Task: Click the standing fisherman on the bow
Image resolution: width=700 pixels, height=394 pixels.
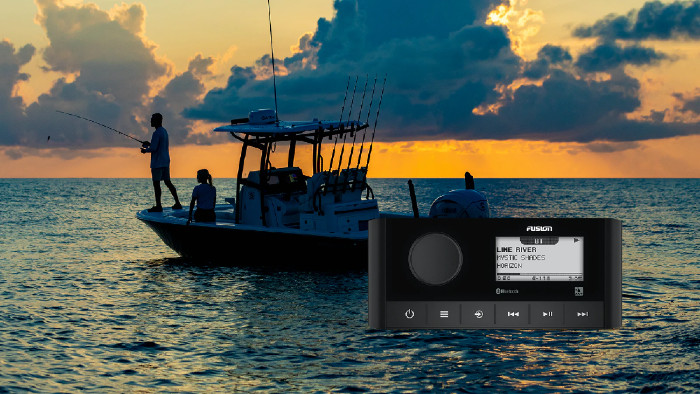Action: (x=160, y=162)
